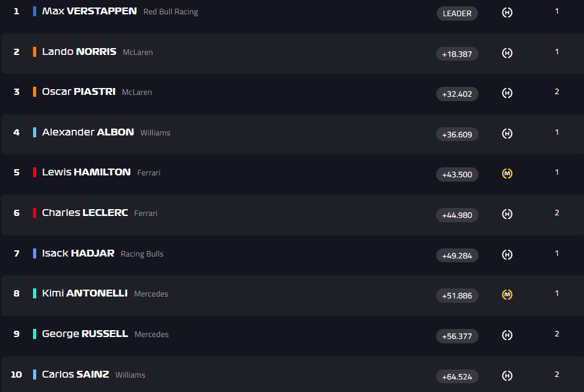Screen dimensions: 584x392
Task: Click the Red Bull Racing team label
Action: coord(170,12)
